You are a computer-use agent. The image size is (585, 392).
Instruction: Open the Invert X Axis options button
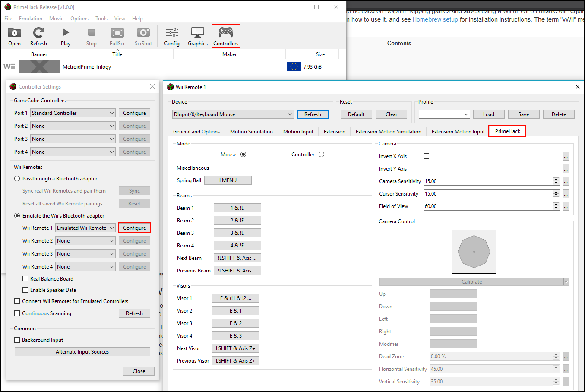click(x=566, y=156)
